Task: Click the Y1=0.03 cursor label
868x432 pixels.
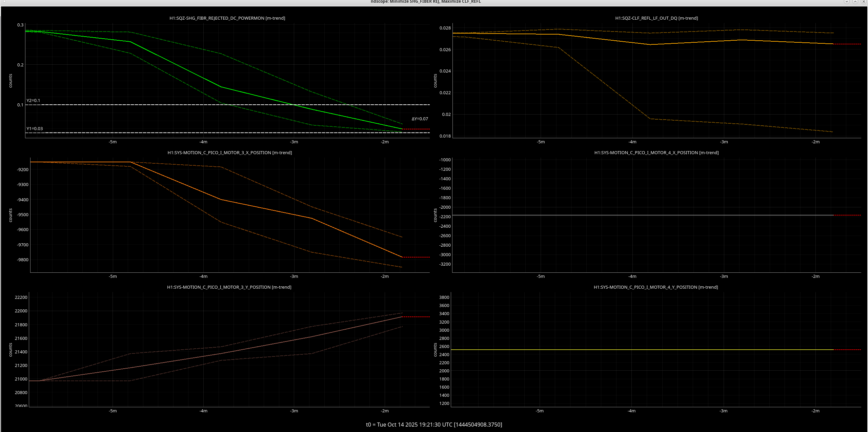Action: (x=35, y=129)
